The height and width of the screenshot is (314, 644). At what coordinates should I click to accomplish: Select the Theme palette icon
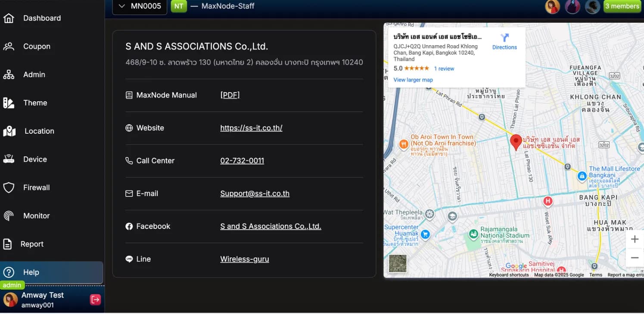point(9,103)
